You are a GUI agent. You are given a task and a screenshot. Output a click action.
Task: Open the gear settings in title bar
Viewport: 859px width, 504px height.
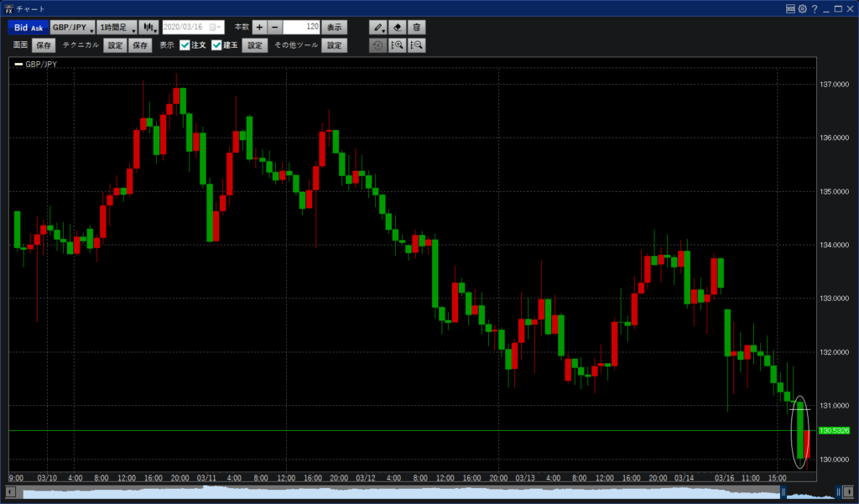802,8
